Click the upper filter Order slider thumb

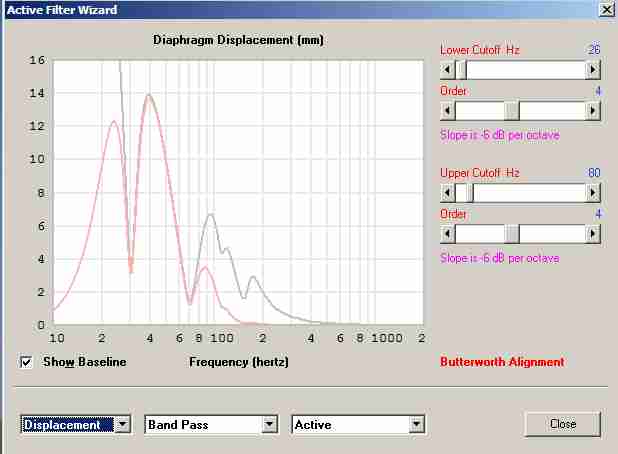click(x=512, y=234)
